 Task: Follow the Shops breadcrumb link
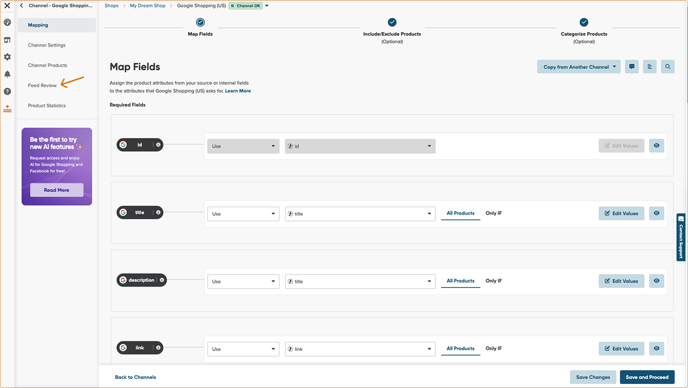coord(111,6)
